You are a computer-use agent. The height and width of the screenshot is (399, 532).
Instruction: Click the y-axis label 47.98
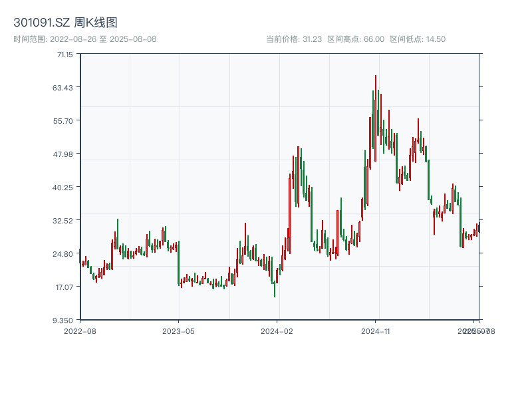coord(63,154)
